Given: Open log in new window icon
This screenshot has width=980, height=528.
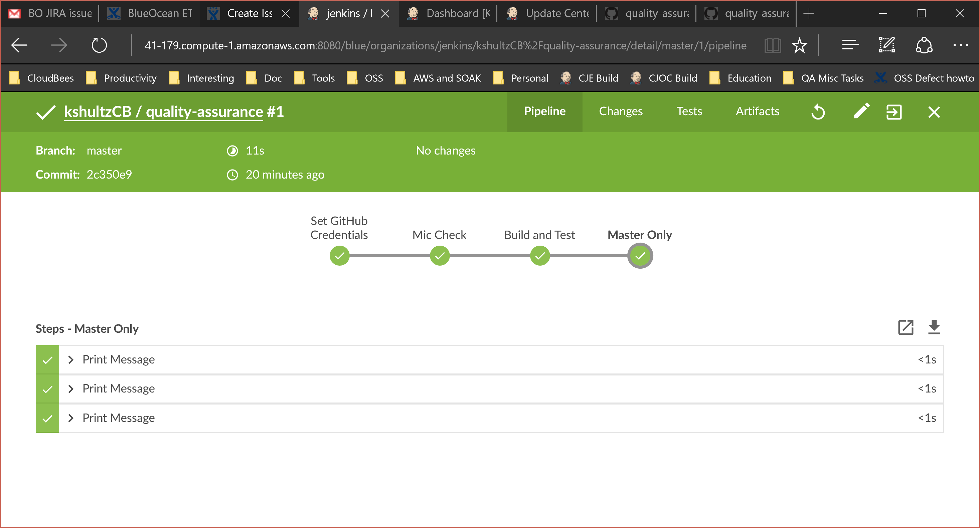Looking at the screenshot, I should [906, 327].
